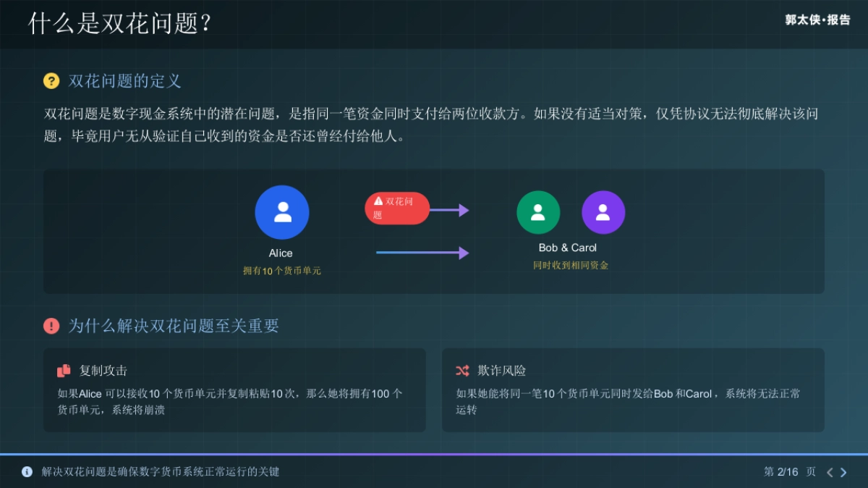Click the page indicator 第 2/16 页
Viewport: 868px width, 488px height.
click(790, 471)
